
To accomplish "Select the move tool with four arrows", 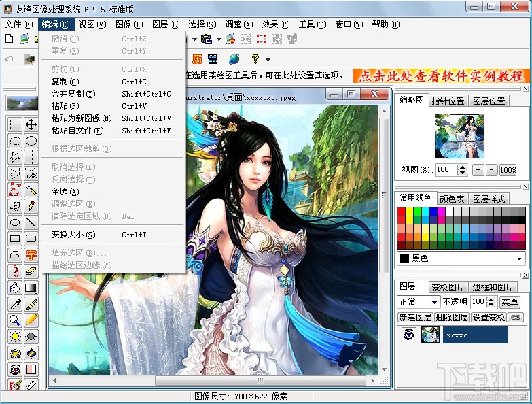I will 31,124.
